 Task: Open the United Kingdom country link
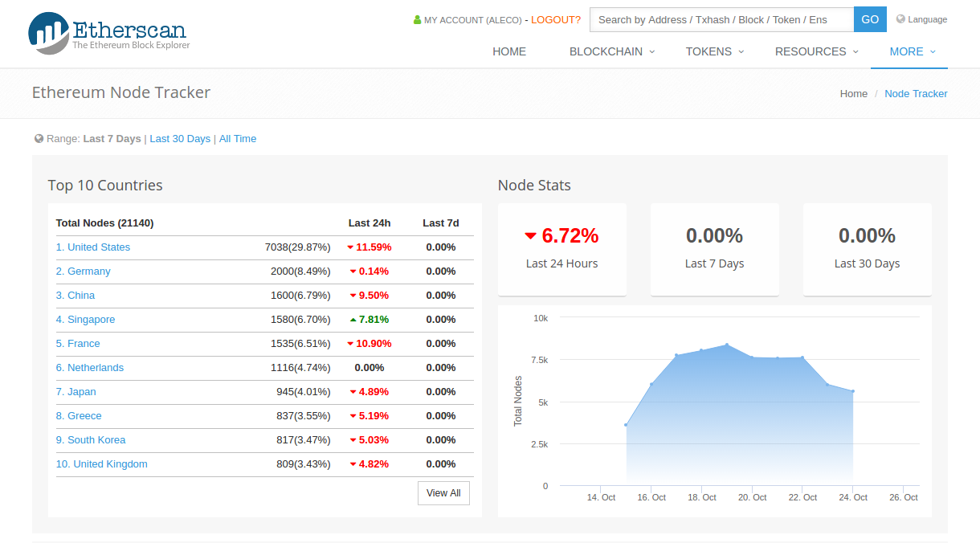coord(102,464)
